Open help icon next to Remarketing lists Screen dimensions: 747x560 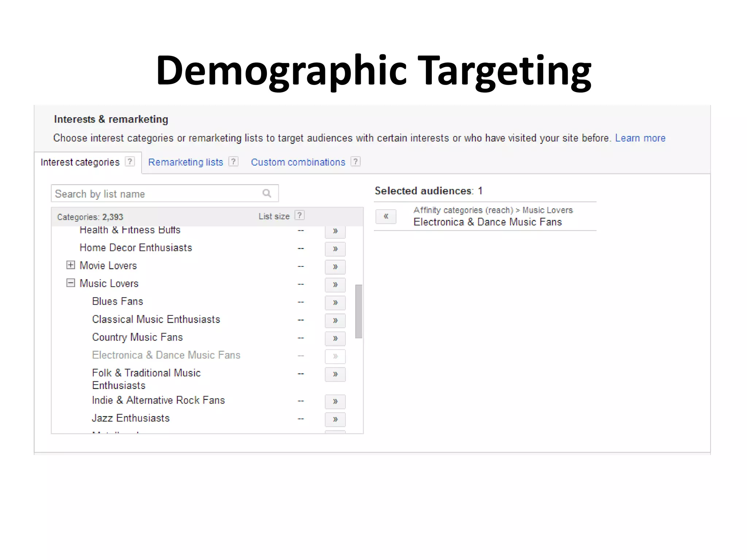point(233,162)
